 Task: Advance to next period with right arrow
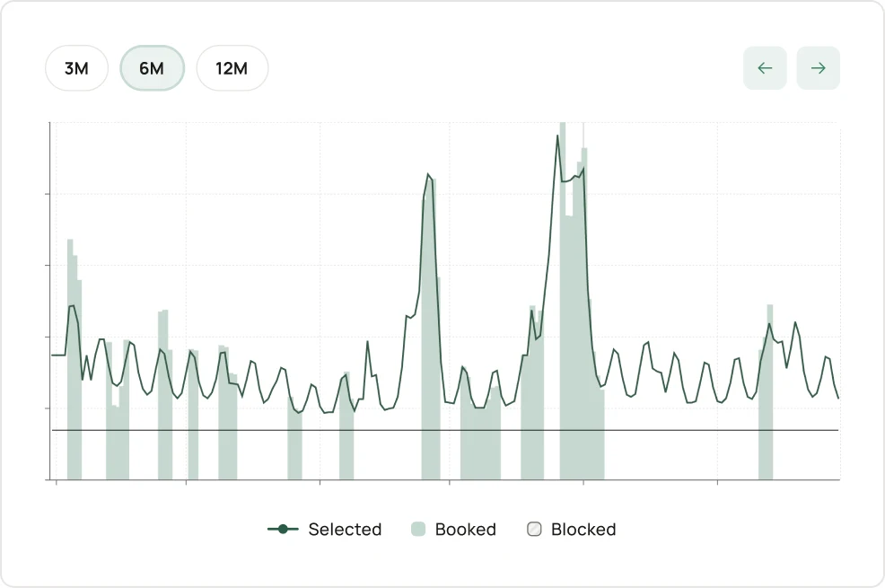pos(818,68)
